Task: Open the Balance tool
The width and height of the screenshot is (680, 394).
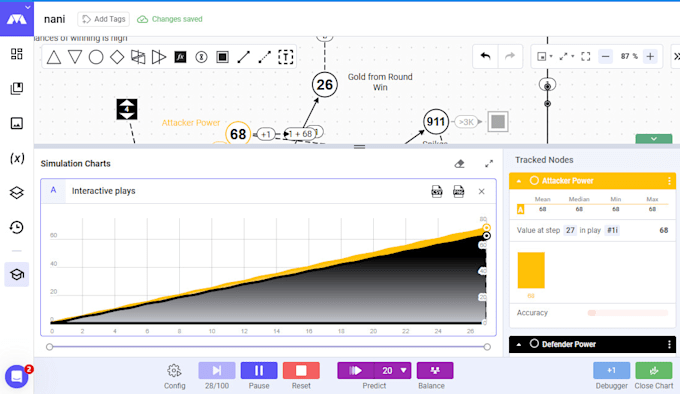Action: 435,370
